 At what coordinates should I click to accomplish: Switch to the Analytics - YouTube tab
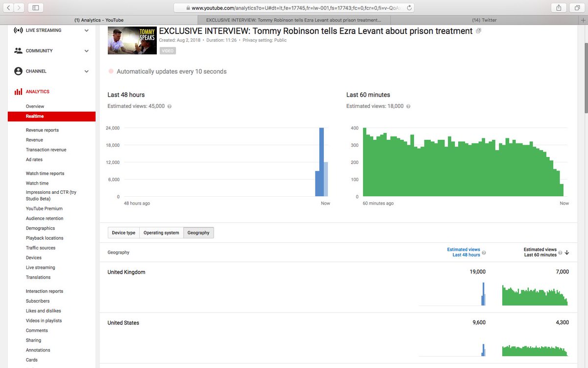(x=99, y=20)
